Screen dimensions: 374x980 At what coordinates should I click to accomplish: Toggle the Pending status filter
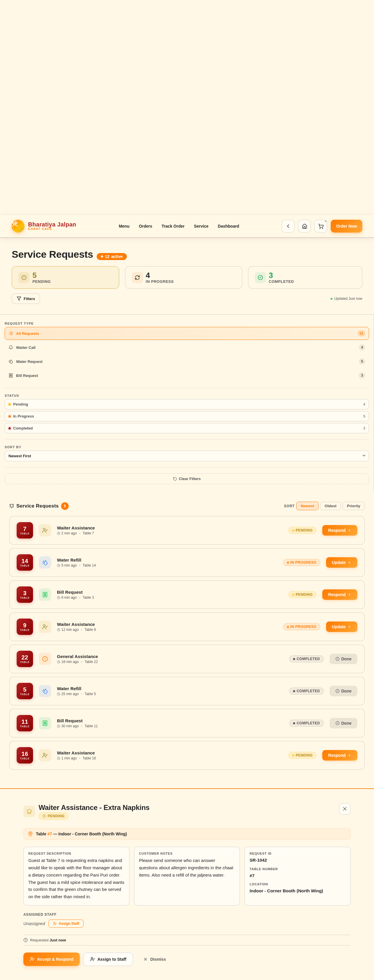pos(187,404)
